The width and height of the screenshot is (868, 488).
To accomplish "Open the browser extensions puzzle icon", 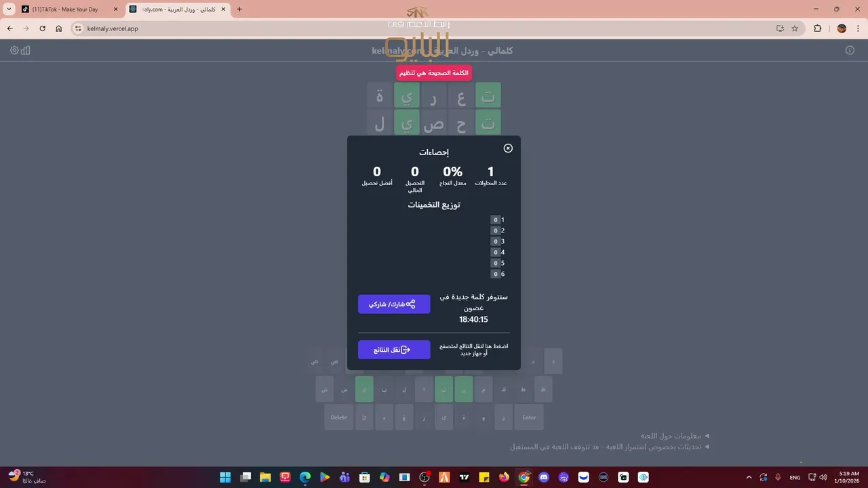I will (x=817, y=28).
